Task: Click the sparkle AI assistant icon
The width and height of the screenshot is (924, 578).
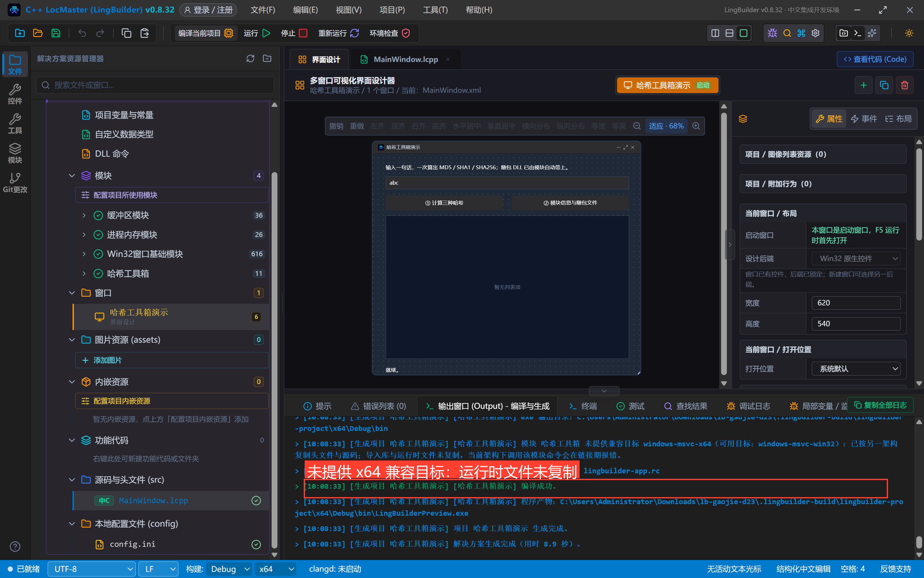Action: pos(872,33)
